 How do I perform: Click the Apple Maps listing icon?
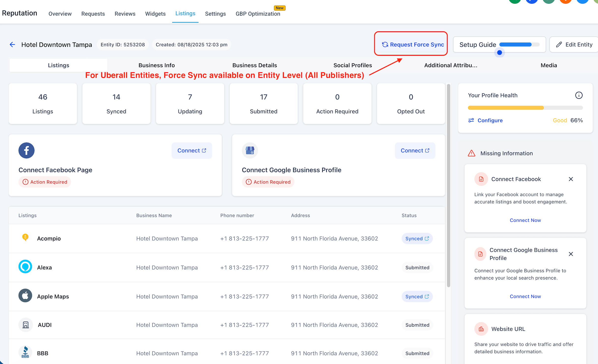tap(25, 296)
